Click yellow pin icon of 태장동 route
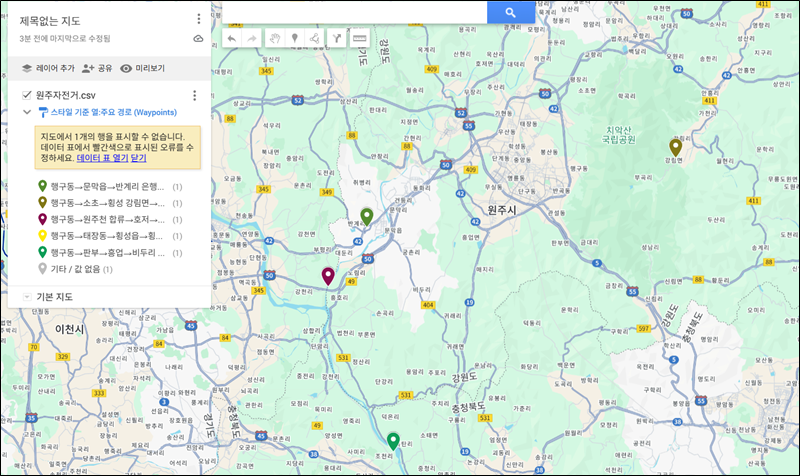The width and height of the screenshot is (800, 476). [x=43, y=235]
